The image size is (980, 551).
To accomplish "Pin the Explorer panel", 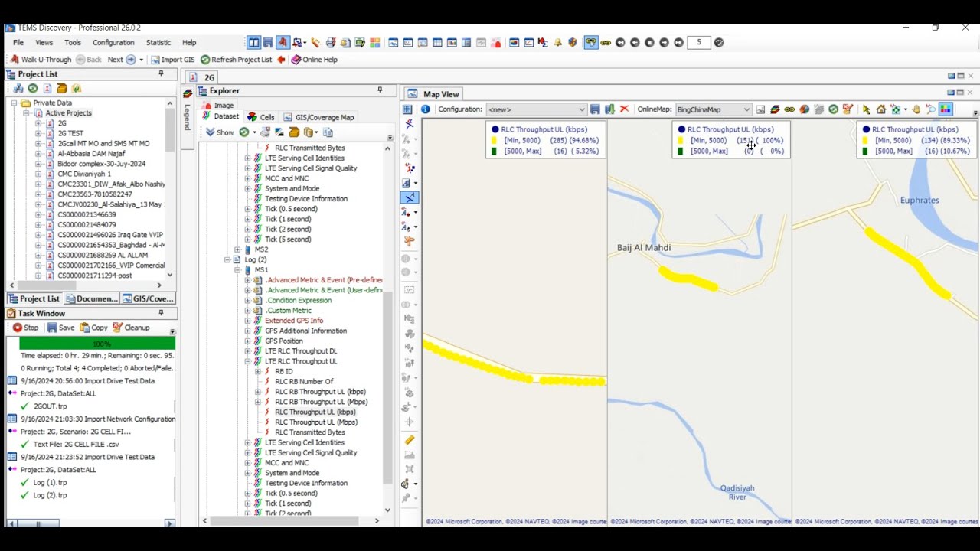I will tap(379, 90).
